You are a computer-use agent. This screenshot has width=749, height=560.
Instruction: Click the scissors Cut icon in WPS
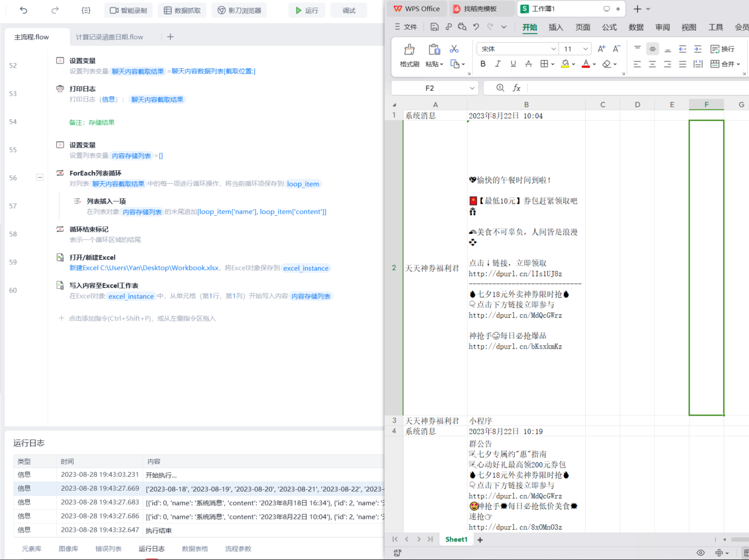(x=454, y=49)
